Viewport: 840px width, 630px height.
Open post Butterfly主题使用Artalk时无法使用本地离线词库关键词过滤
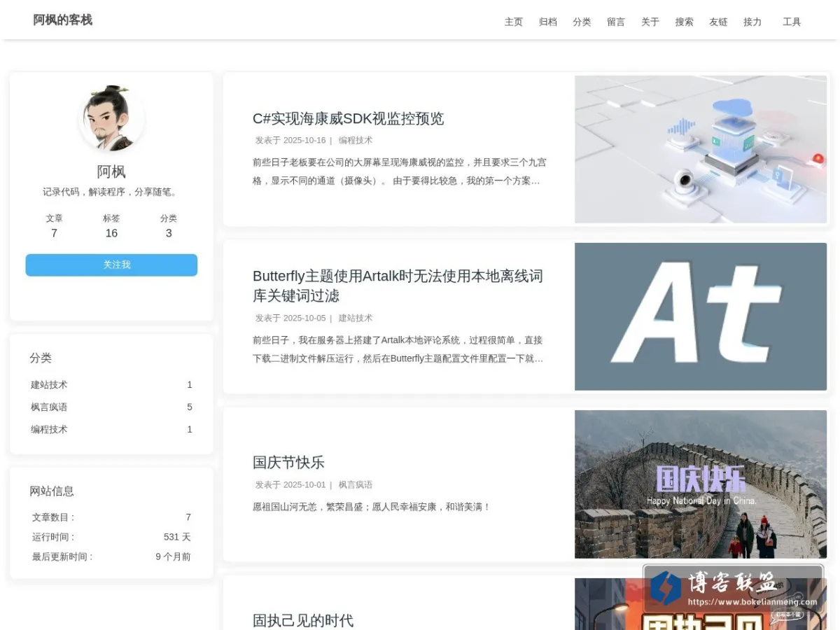click(x=398, y=286)
